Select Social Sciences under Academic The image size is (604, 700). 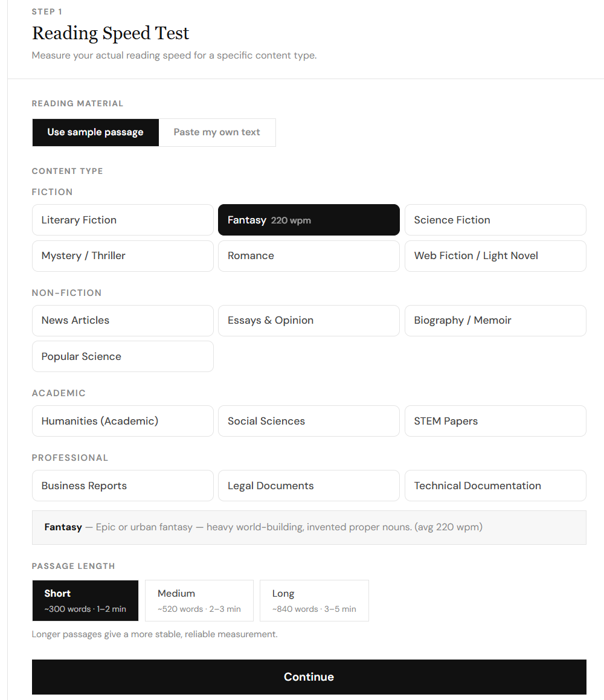click(x=309, y=420)
